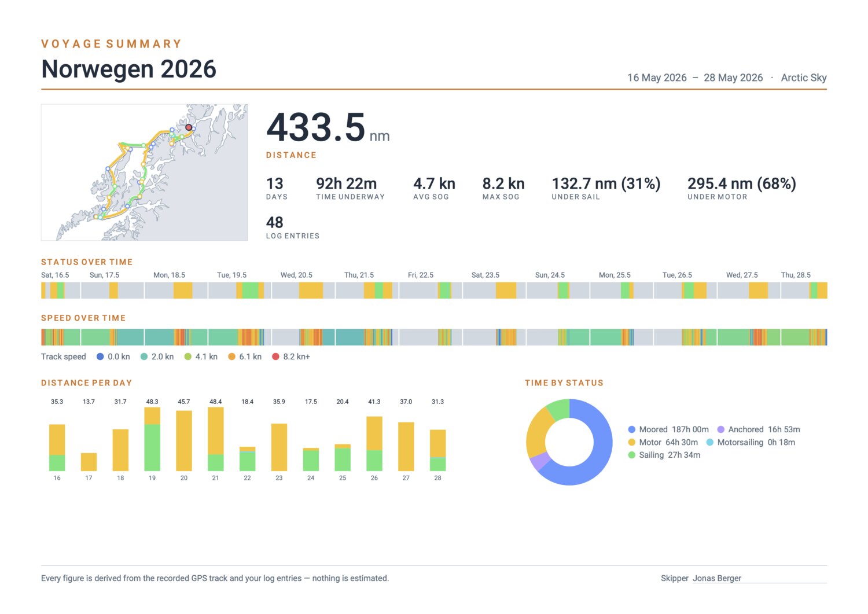The image size is (868, 614).
Task: Click the day 16 distance bar
Action: click(x=57, y=447)
